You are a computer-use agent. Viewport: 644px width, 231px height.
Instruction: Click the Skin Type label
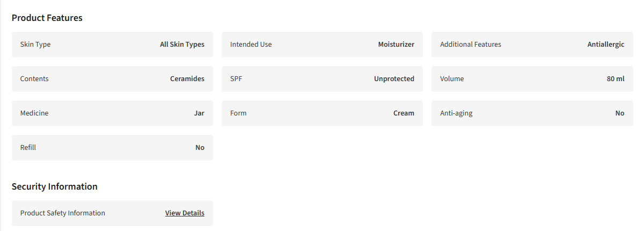tap(35, 45)
